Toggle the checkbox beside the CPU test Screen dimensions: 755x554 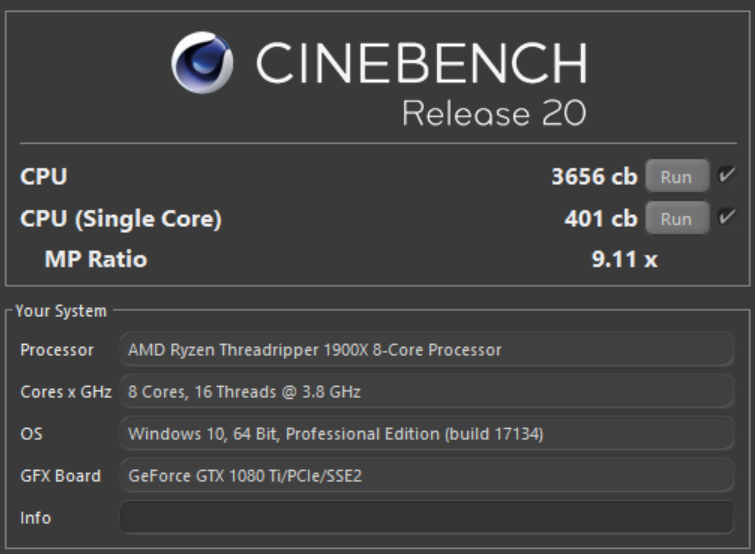pyautogui.click(x=727, y=177)
